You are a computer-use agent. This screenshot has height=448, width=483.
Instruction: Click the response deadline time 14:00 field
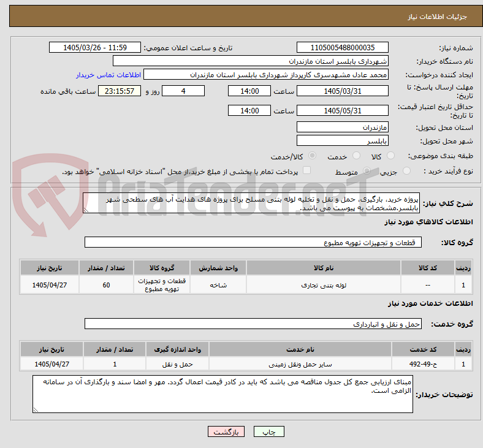click(249, 91)
